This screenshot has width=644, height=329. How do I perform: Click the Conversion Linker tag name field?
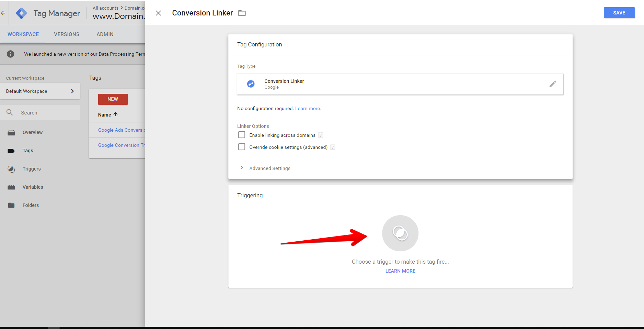click(203, 13)
